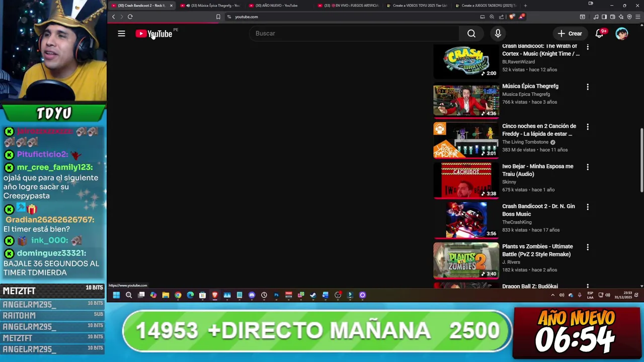Switch to Create a VIDEOS TDYU Tier List tab
Screen dimensions: 644x362
tap(417, 6)
